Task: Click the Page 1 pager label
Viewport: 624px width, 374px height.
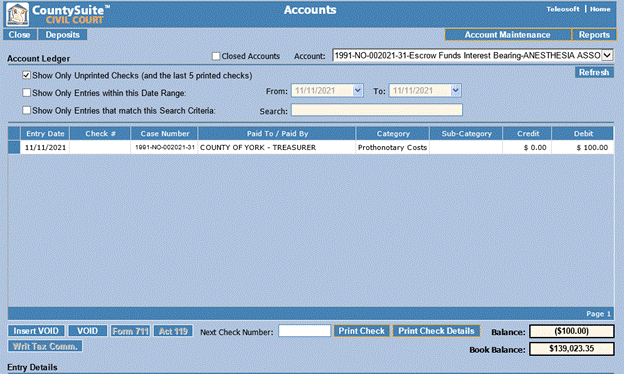Action: [x=598, y=314]
